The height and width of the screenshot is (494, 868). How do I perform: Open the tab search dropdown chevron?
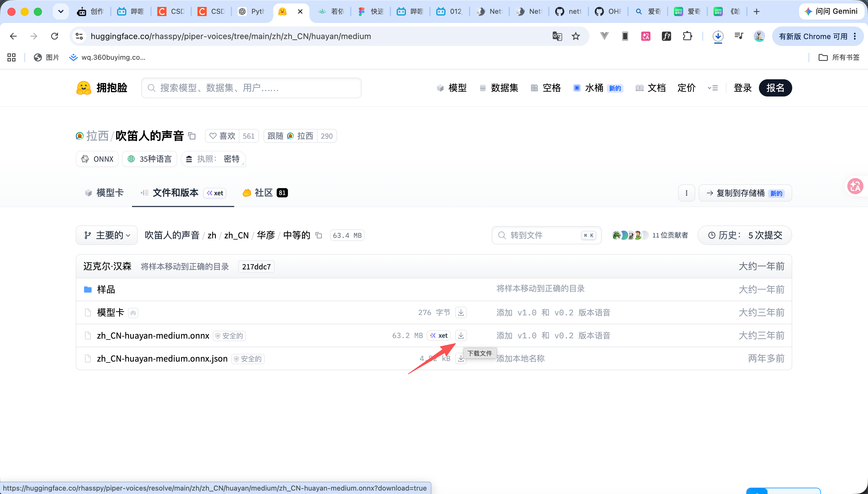61,11
